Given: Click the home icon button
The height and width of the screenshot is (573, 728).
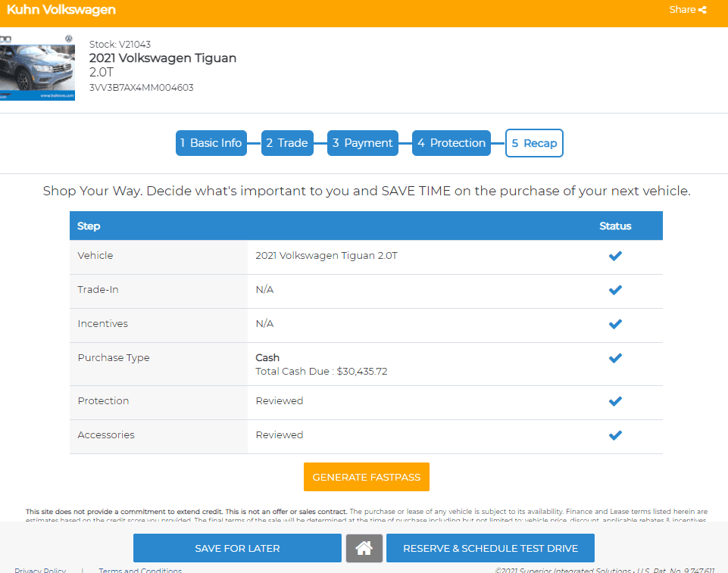Looking at the screenshot, I should click(364, 548).
